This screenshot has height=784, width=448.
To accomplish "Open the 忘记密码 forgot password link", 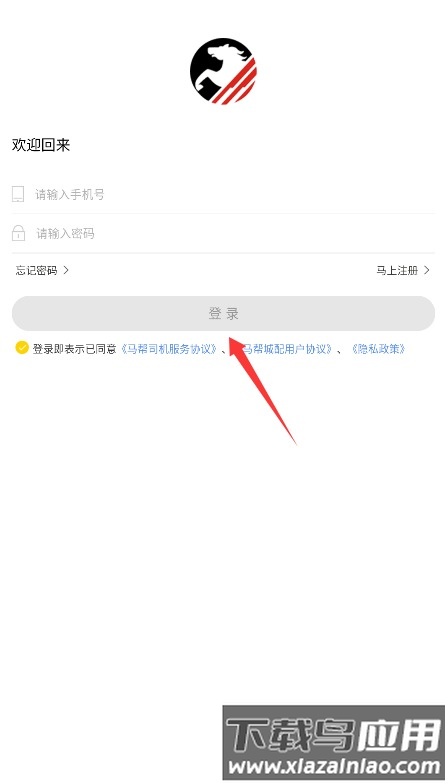I will tap(36, 270).
